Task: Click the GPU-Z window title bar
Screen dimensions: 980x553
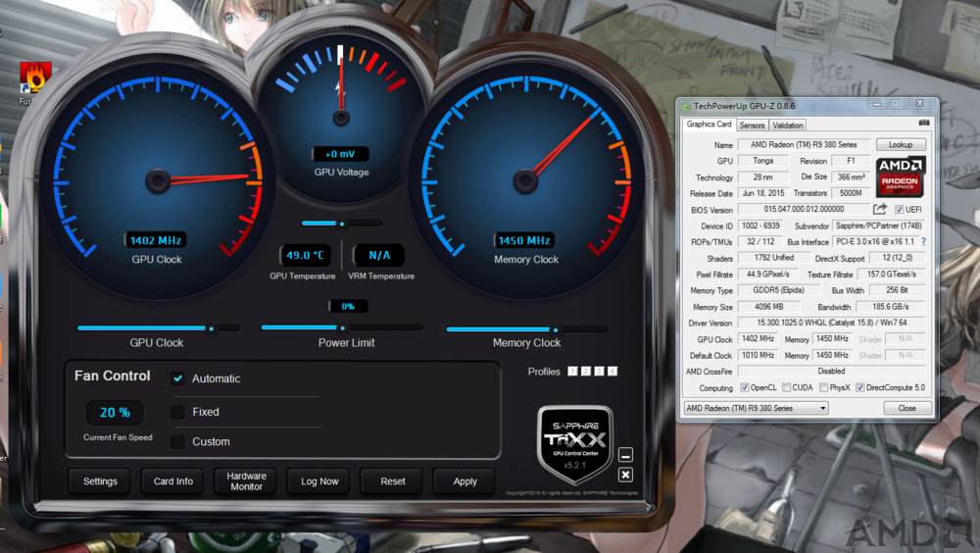Action: point(807,106)
